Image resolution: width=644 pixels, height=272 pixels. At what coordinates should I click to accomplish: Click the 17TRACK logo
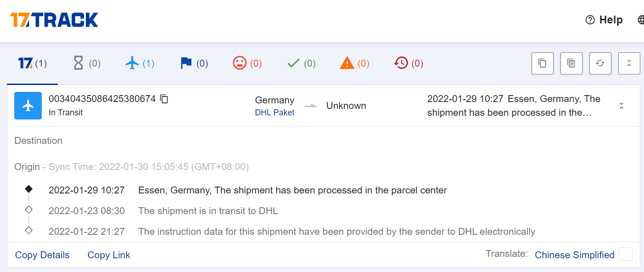54,20
